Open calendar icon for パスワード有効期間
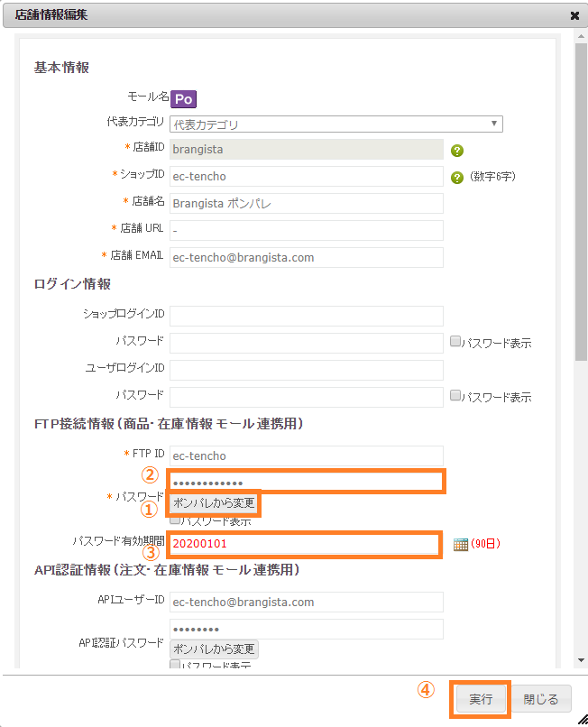588x727 pixels. (x=461, y=544)
